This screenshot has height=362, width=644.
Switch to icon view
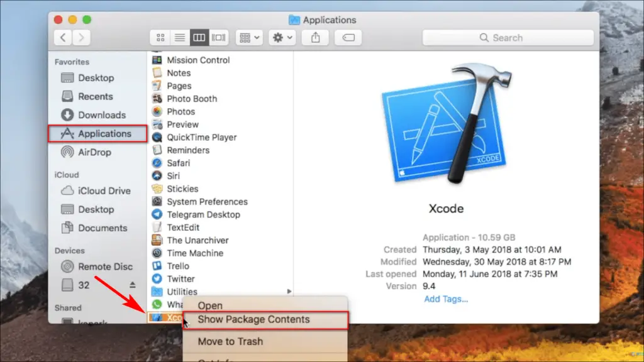[160, 38]
